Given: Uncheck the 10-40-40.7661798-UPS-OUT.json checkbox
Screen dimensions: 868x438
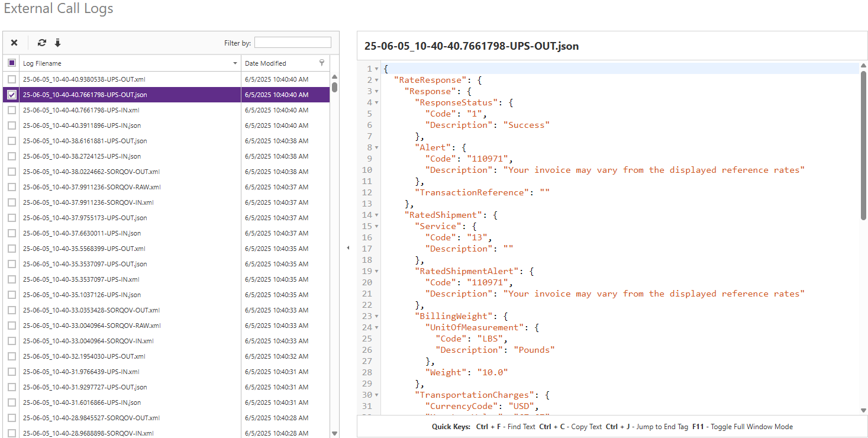Looking at the screenshot, I should pyautogui.click(x=12, y=95).
